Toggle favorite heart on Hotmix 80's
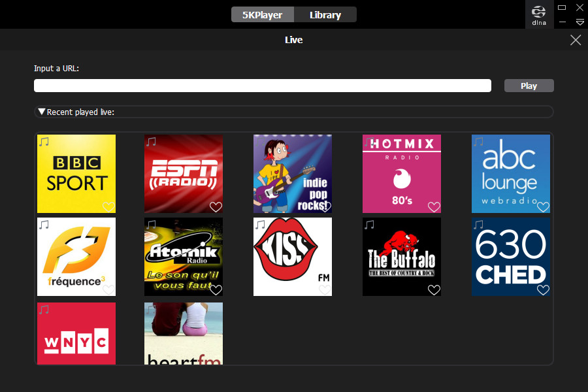 click(434, 206)
